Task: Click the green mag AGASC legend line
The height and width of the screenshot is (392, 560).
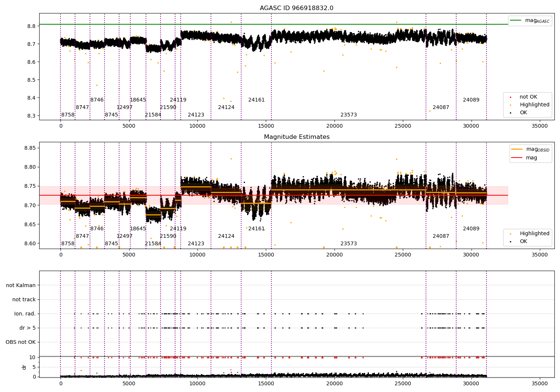Action: point(516,21)
